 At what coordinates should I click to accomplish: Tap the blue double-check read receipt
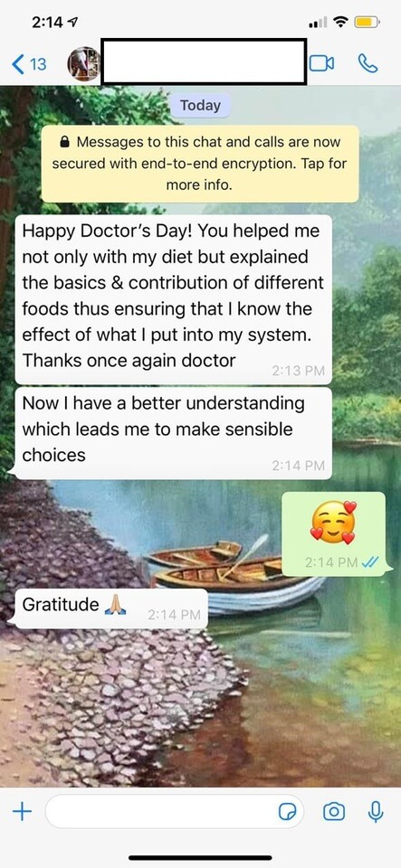[369, 562]
